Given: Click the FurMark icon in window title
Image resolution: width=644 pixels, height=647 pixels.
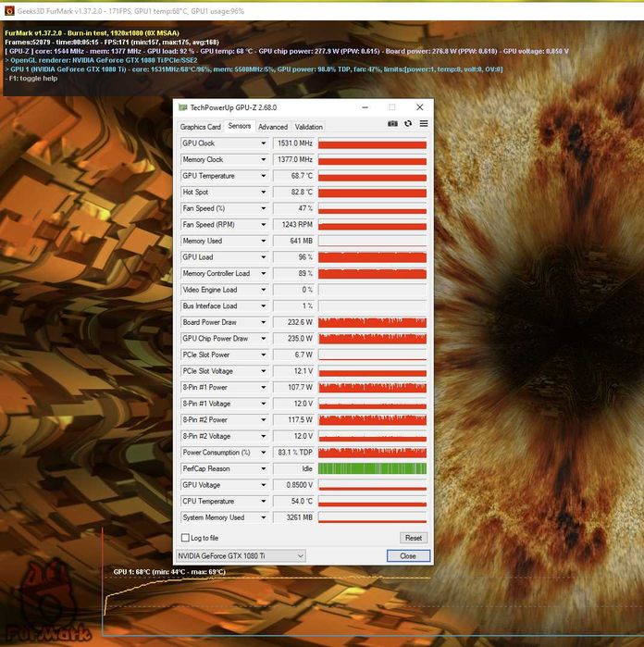Looking at the screenshot, I should 9,11.
